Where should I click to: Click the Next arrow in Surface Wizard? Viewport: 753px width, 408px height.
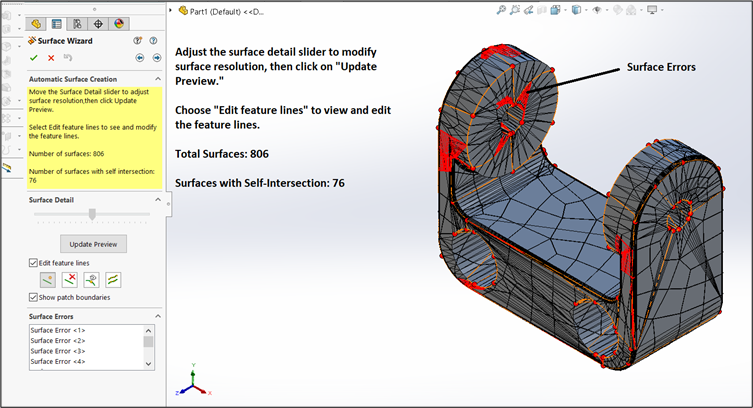pos(156,58)
